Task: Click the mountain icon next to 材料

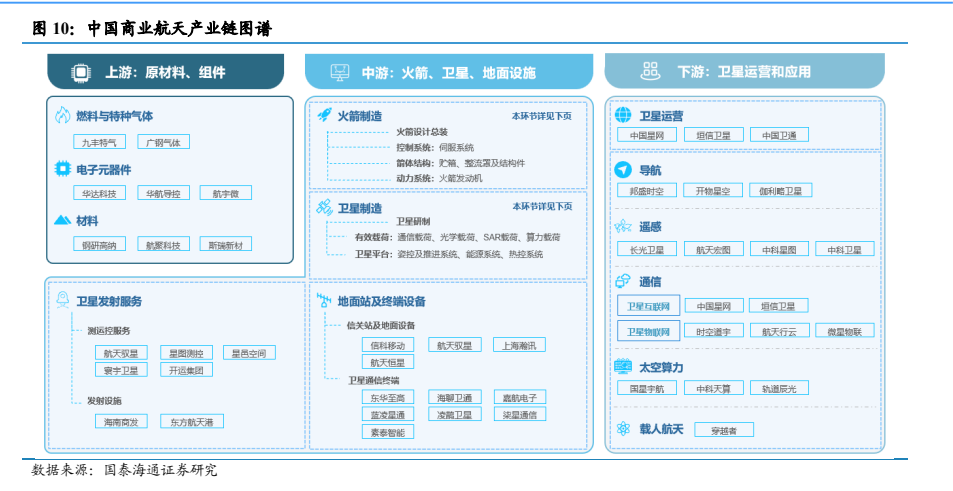Action: click(63, 219)
